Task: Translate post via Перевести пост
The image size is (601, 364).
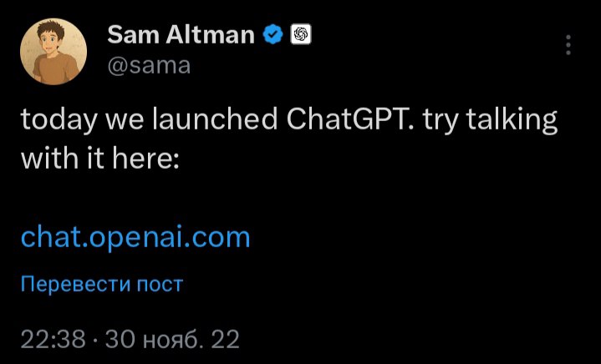Action: (101, 284)
